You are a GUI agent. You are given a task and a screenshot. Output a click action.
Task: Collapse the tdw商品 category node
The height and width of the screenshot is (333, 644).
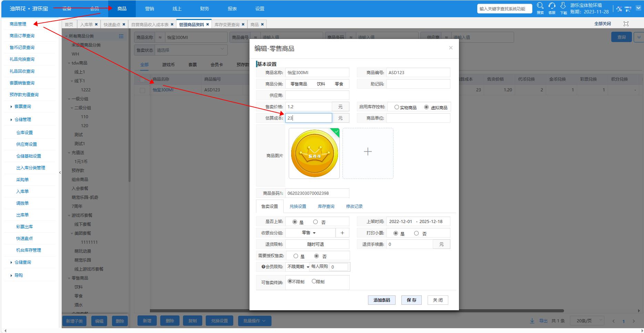coord(69,63)
